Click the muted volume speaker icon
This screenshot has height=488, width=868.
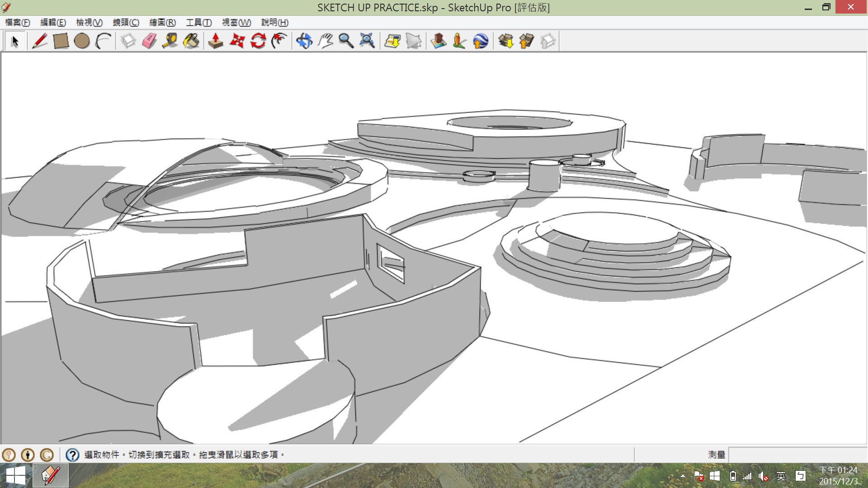[x=764, y=476]
